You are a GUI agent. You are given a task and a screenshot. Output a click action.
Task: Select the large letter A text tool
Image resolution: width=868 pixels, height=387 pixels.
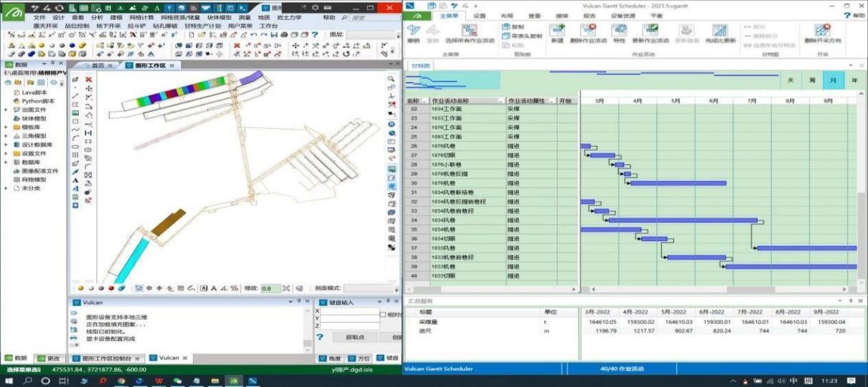pyautogui.click(x=76, y=180)
